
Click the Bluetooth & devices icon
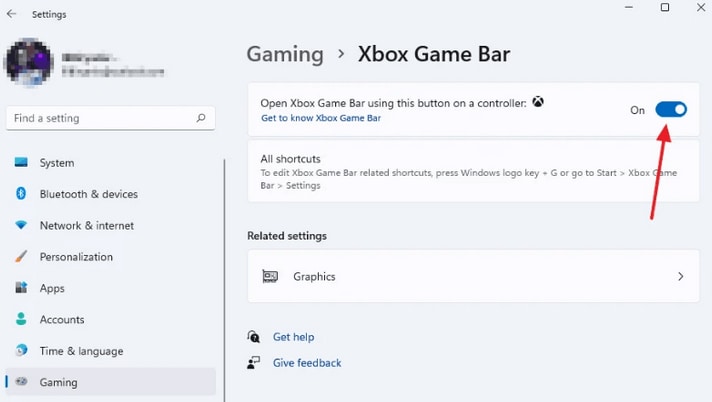[x=21, y=194]
